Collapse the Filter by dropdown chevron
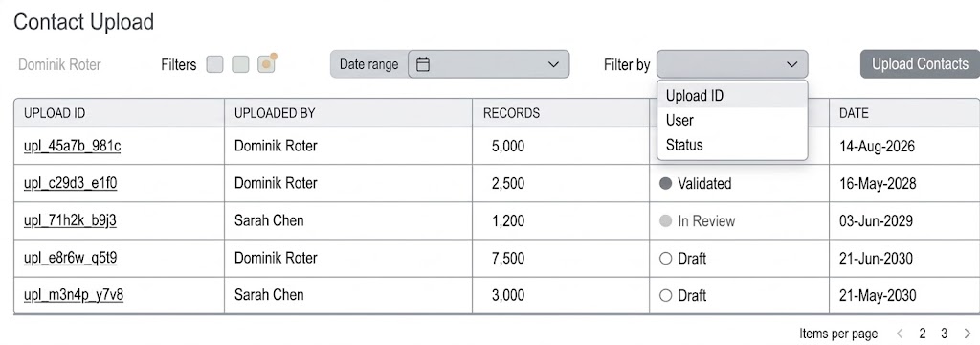The width and height of the screenshot is (980, 345). pos(791,64)
